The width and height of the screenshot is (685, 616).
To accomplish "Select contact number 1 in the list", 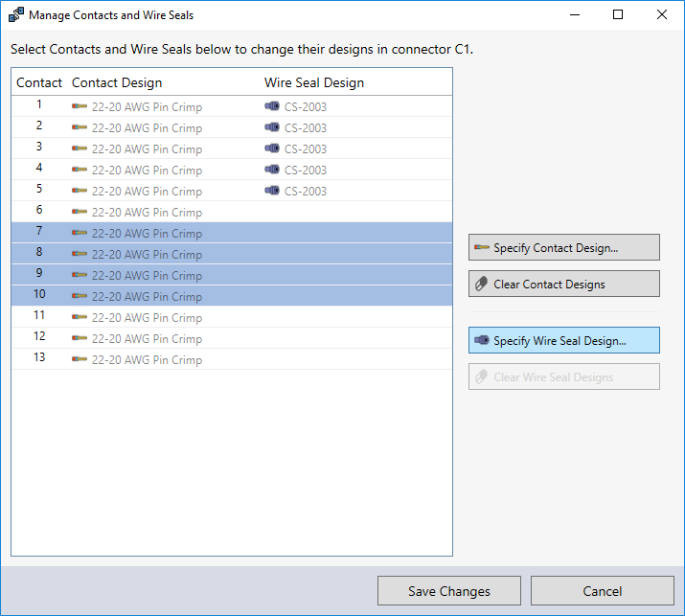I will point(39,104).
